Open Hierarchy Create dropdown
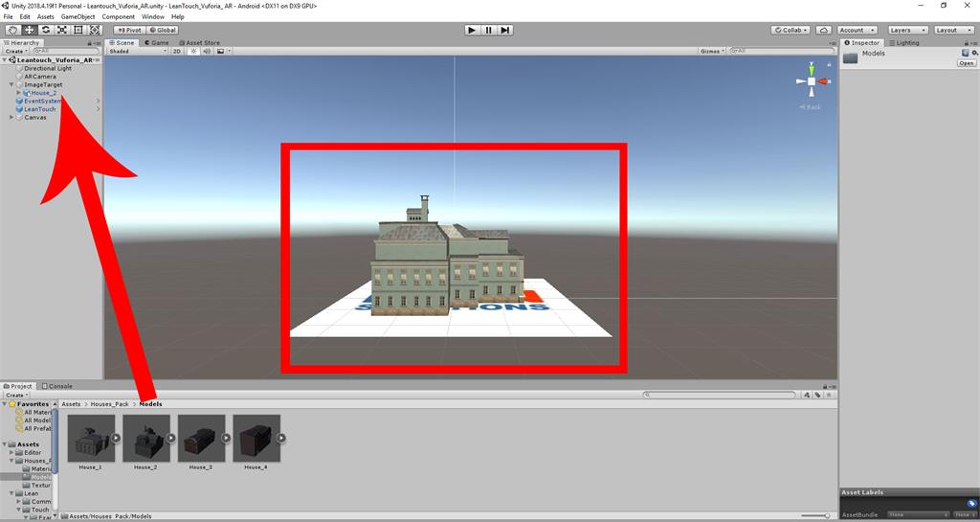Screen dimensions: 980x522 (15, 51)
